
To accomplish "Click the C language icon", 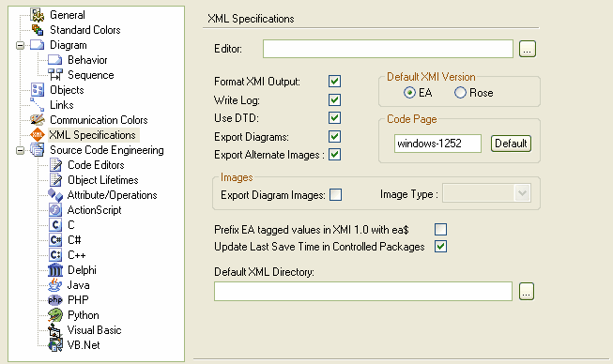I will (x=55, y=225).
